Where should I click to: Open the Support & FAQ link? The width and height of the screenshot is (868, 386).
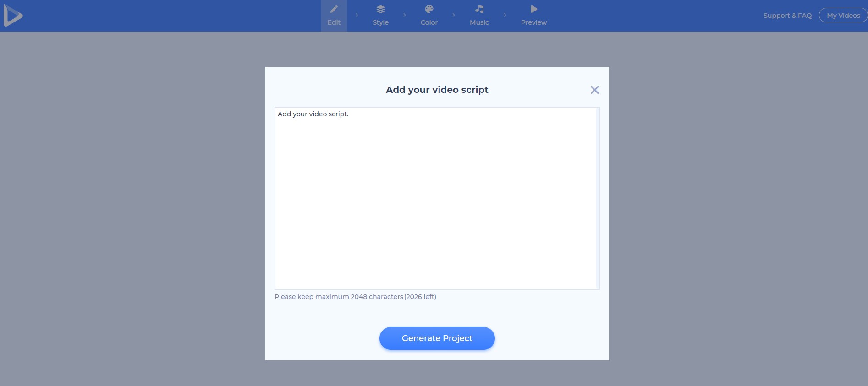coord(787,16)
